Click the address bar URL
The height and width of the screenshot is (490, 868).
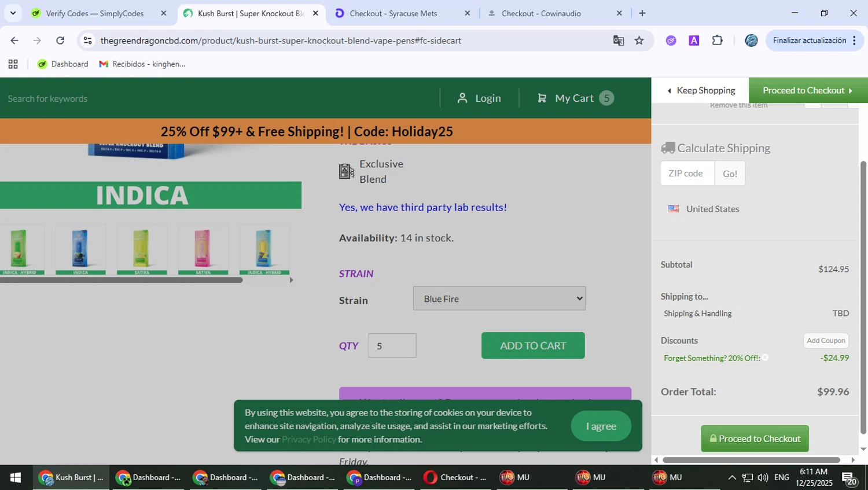[x=281, y=40]
